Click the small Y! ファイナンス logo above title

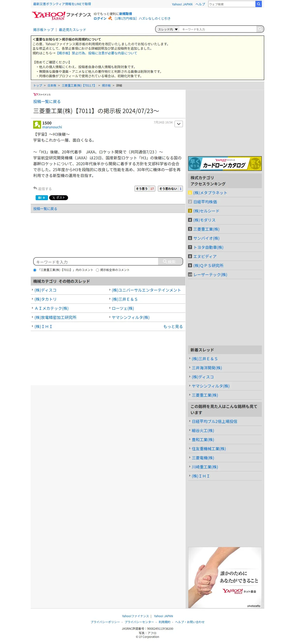(42, 94)
